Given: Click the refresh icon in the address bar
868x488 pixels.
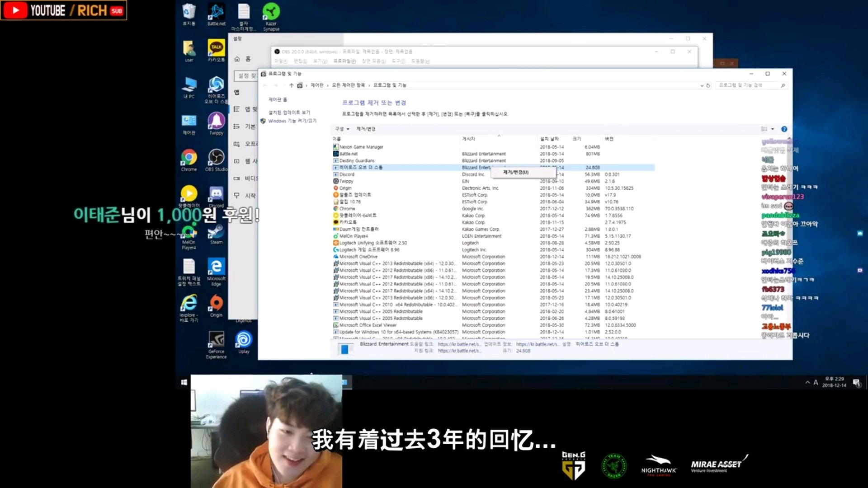Looking at the screenshot, I should click(x=708, y=85).
